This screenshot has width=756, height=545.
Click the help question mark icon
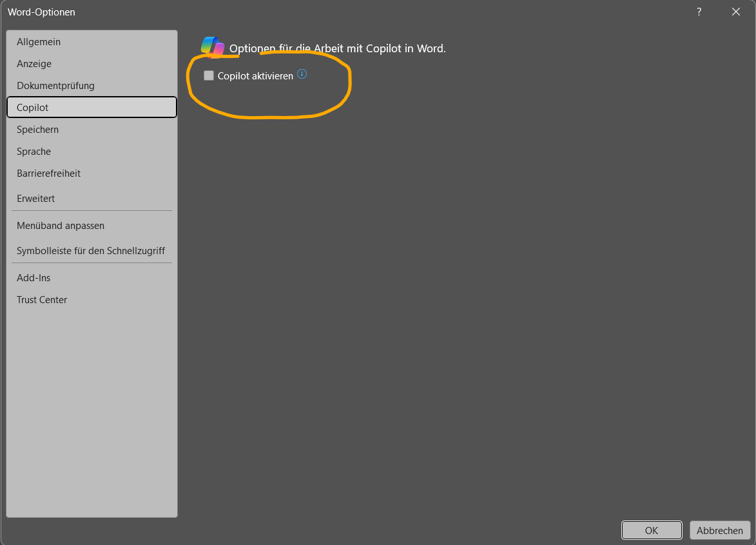[699, 12]
